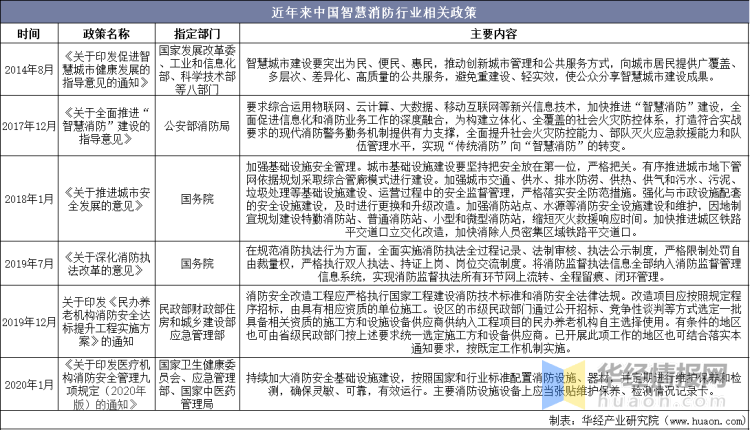Select the 政策名称 column header
This screenshot has width=750, height=430.
(106, 34)
